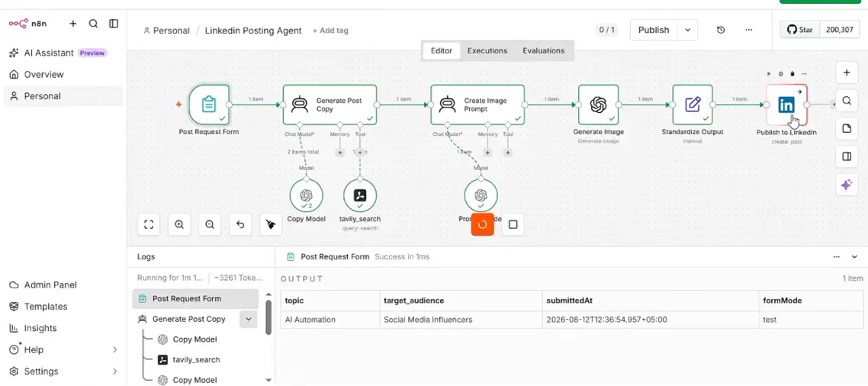The width and height of the screenshot is (868, 386).
Task: Switch to the Evaluations tab
Action: pyautogui.click(x=544, y=50)
